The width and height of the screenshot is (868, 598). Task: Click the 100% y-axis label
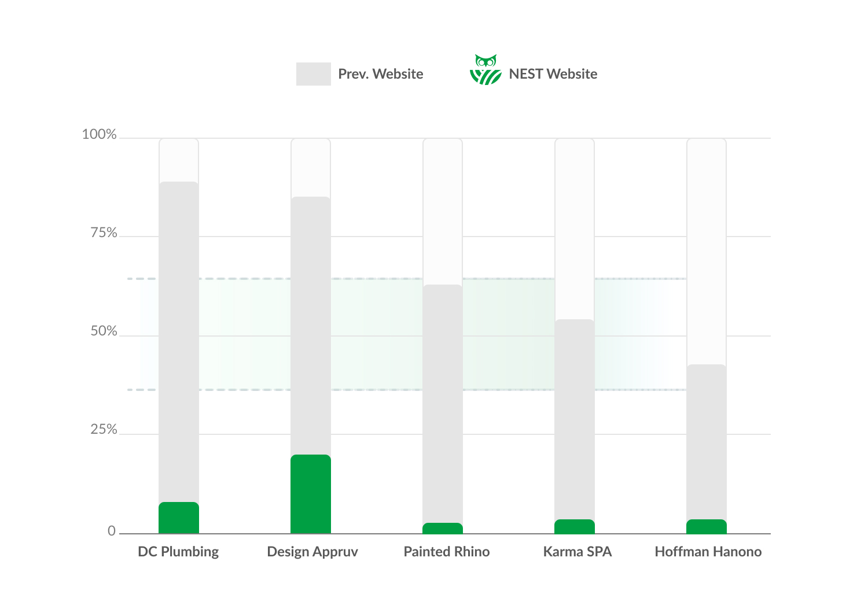pyautogui.click(x=100, y=135)
